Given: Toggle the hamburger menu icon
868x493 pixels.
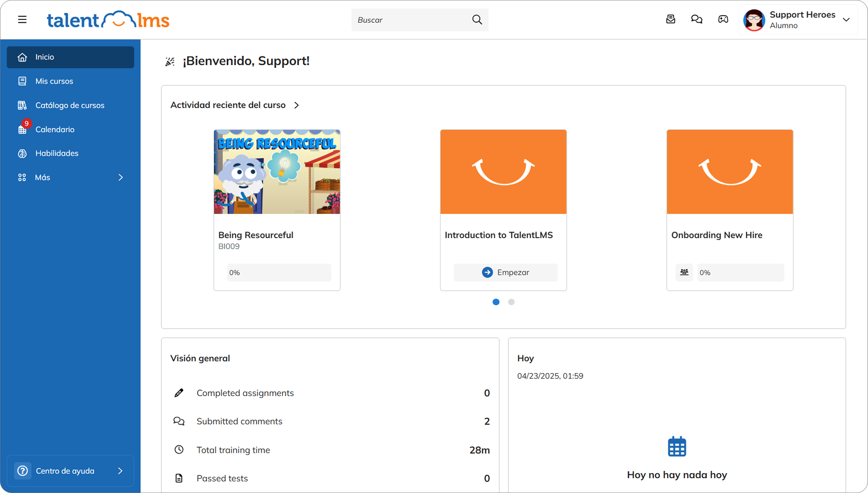Looking at the screenshot, I should click(x=22, y=20).
